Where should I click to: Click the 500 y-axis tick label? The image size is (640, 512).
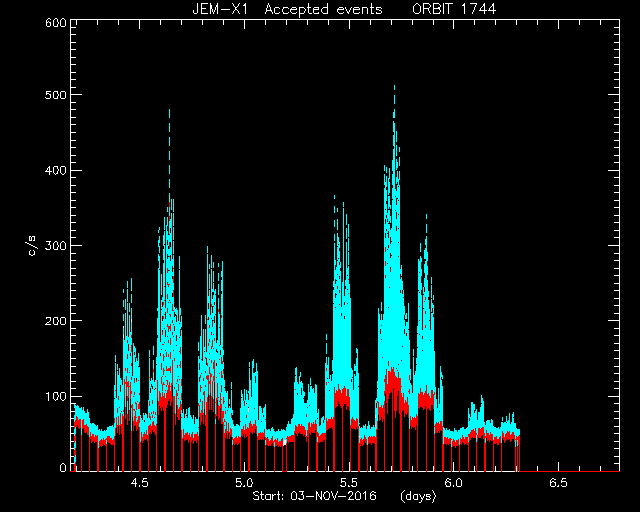point(56,95)
